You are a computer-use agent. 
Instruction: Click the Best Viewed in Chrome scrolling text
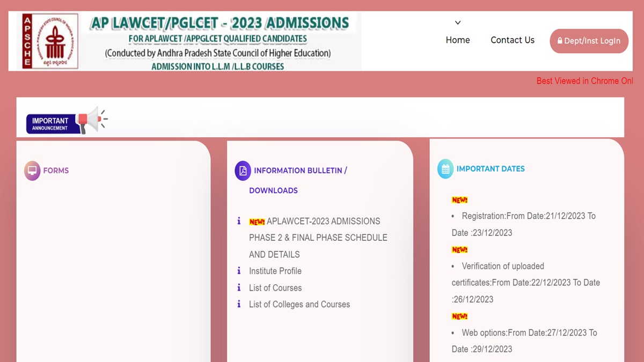coord(584,81)
